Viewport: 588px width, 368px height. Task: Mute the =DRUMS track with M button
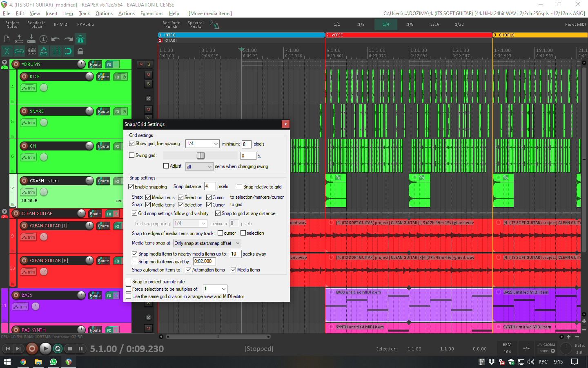[x=141, y=64]
